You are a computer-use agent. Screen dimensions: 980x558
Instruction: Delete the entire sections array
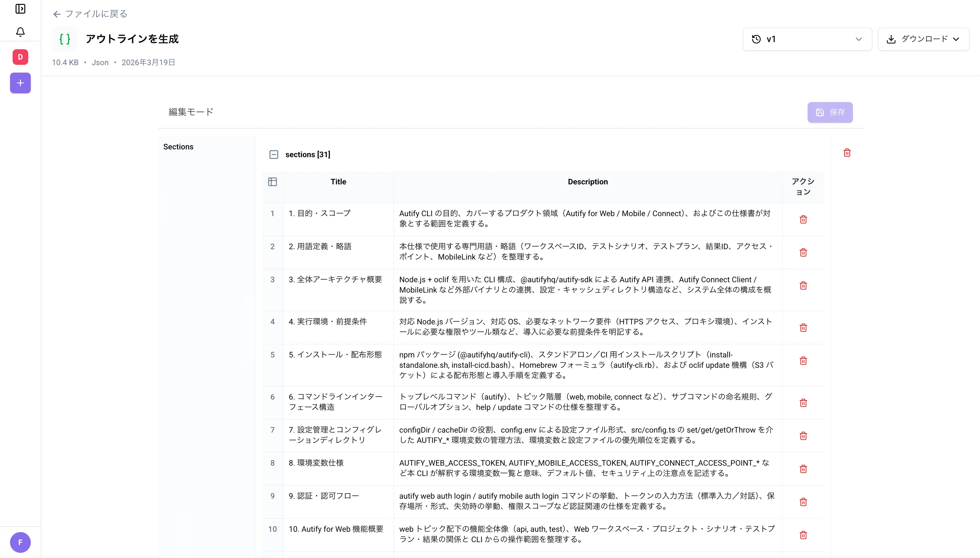pyautogui.click(x=847, y=153)
